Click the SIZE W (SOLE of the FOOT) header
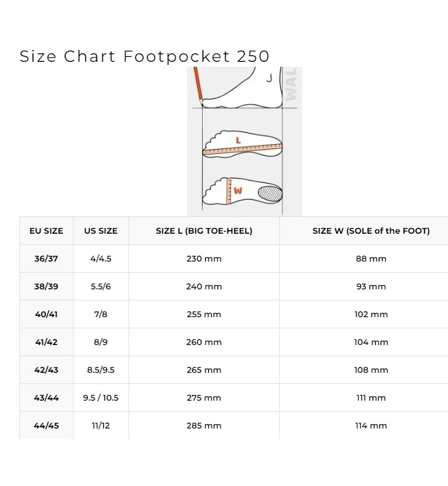The width and height of the screenshot is (448, 486). pos(371,231)
